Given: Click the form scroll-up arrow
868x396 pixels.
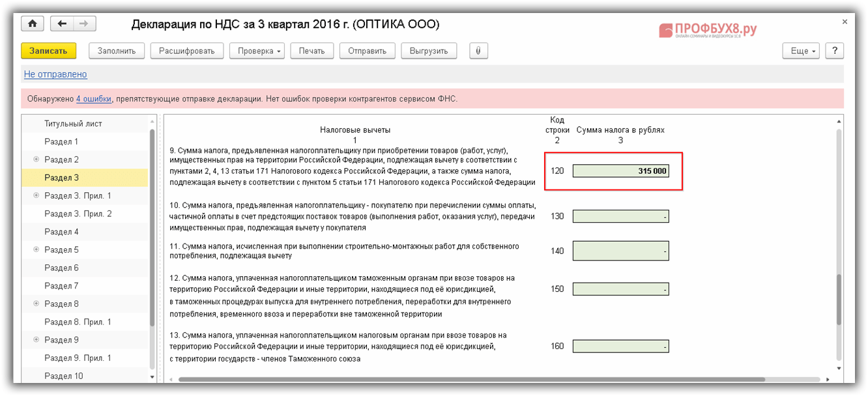Looking at the screenshot, I should coord(839,120).
